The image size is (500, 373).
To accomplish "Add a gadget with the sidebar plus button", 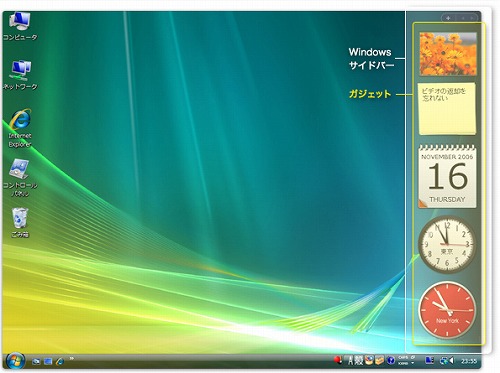I will (448, 18).
